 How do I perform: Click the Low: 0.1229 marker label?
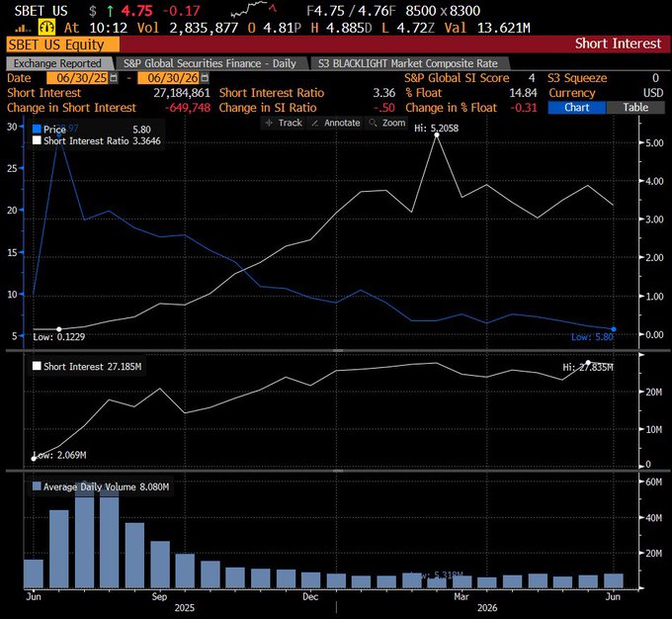[x=59, y=337]
